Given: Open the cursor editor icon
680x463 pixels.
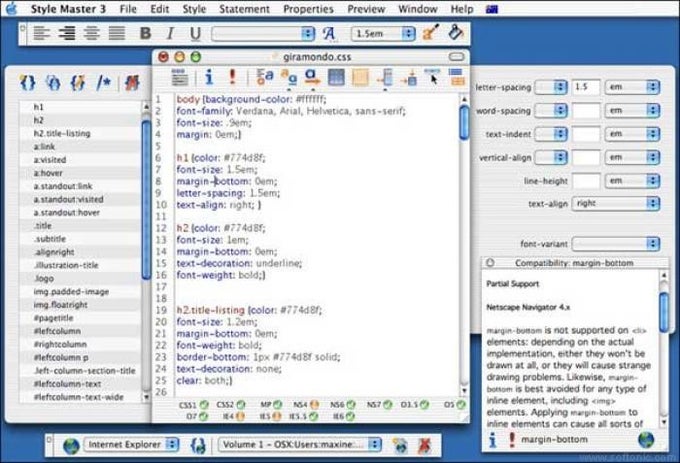Looking at the screenshot, I should tap(432, 77).
